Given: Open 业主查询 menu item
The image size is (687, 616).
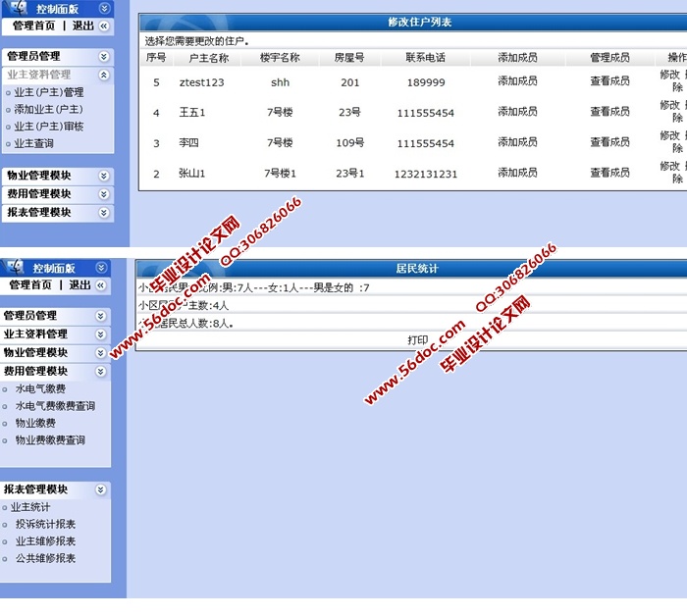Looking at the screenshot, I should tap(33, 143).
